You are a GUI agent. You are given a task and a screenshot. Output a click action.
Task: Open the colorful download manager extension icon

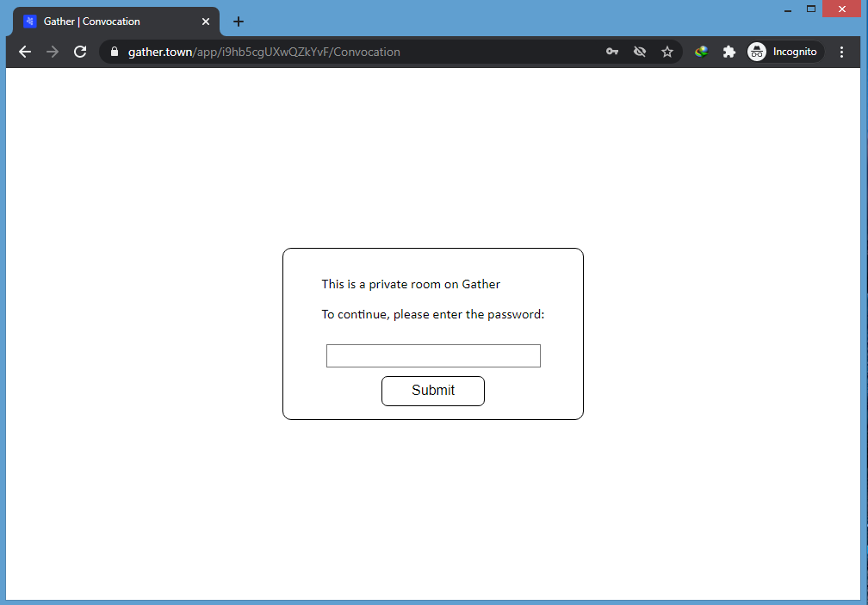(702, 52)
